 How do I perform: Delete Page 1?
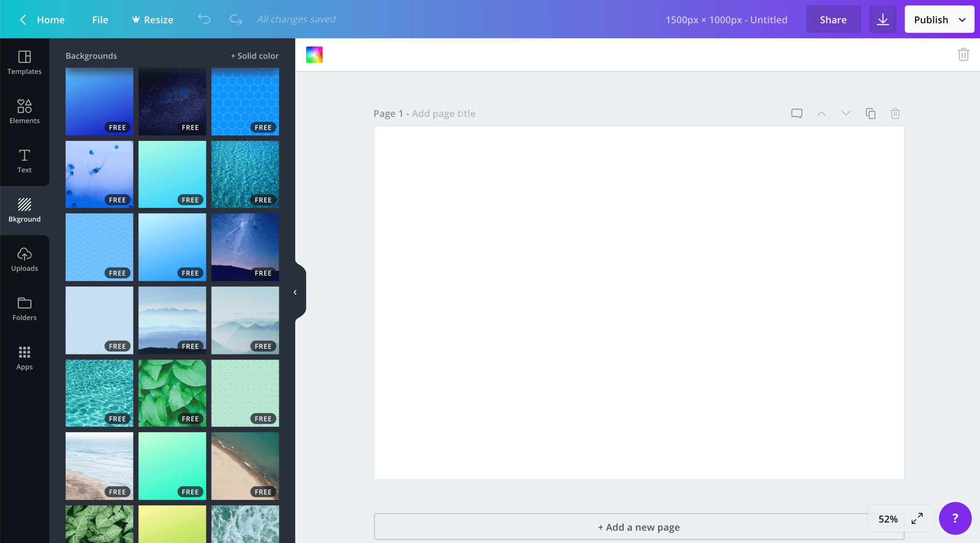coord(894,113)
